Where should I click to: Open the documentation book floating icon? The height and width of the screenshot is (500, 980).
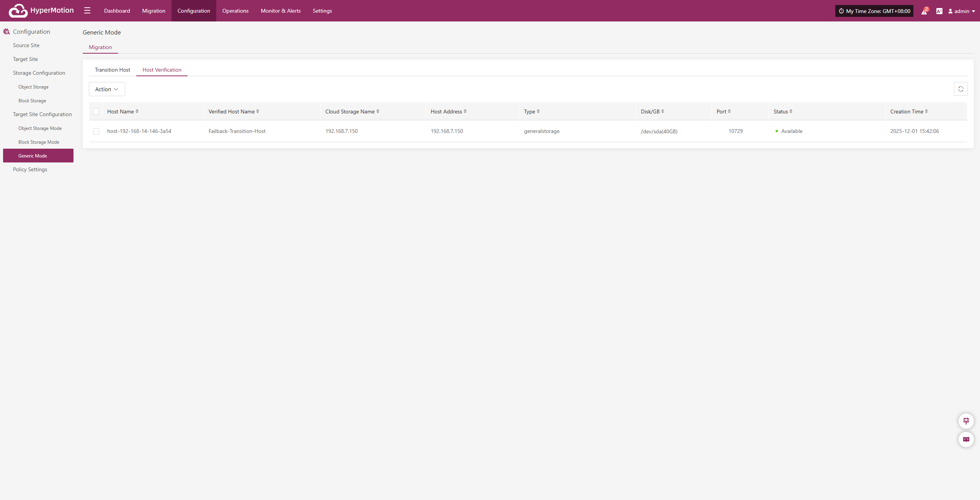pyautogui.click(x=966, y=439)
